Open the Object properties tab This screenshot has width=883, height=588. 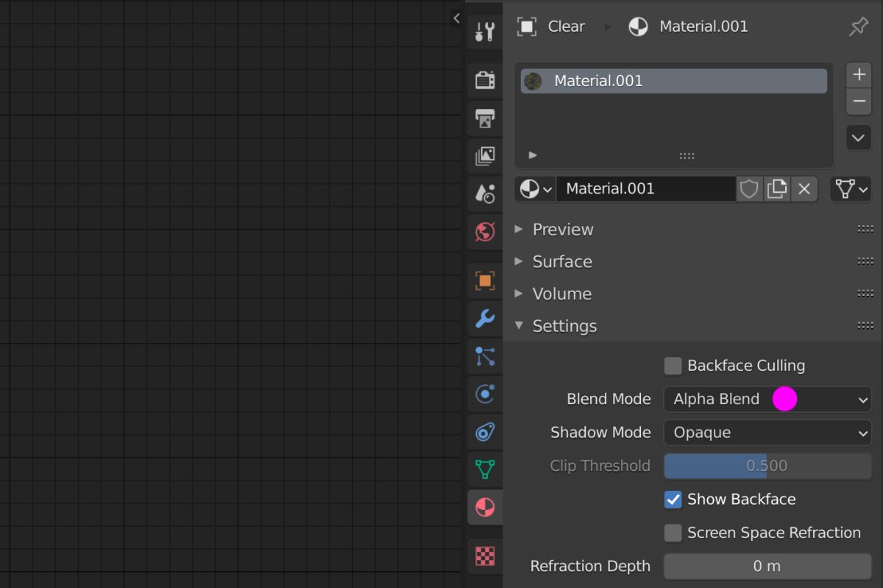tap(485, 280)
